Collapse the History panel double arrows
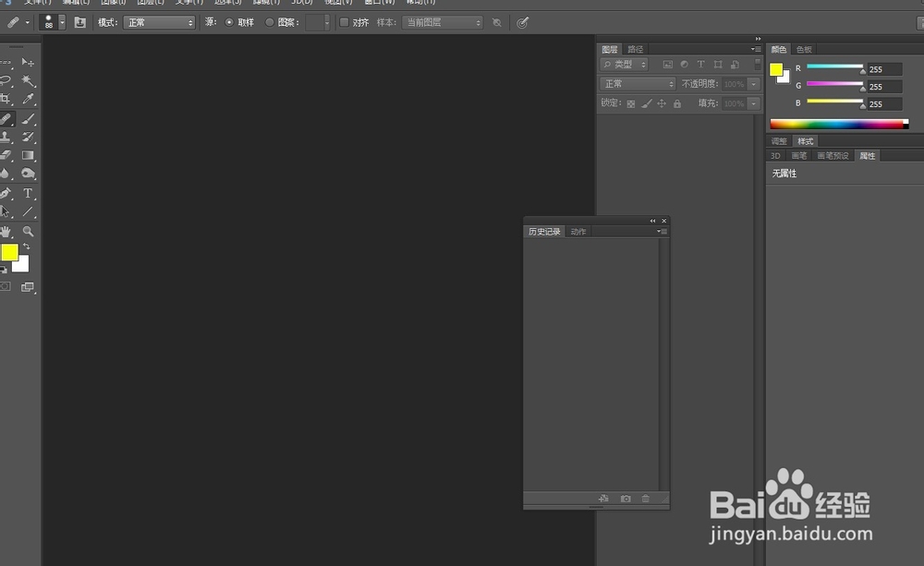Image resolution: width=924 pixels, height=566 pixels. click(652, 221)
